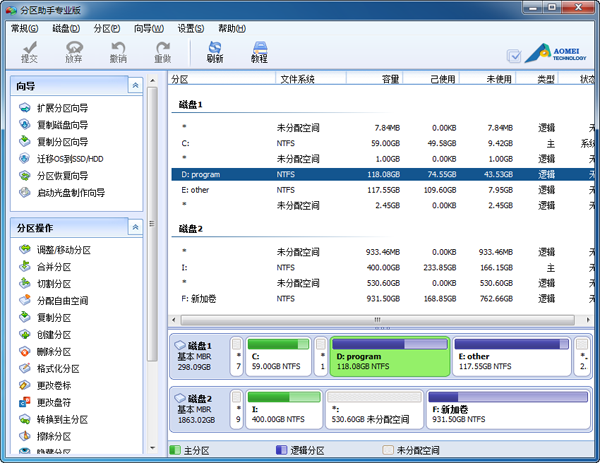600x463 pixels.
Task: Click the 放弃 (Discard) toolbar icon
Action: click(74, 51)
